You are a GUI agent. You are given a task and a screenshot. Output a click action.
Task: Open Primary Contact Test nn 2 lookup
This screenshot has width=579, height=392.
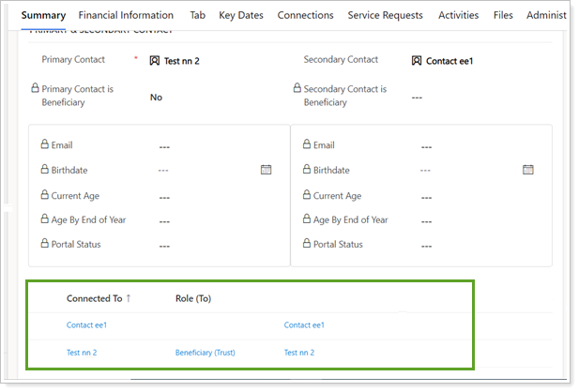pos(182,61)
